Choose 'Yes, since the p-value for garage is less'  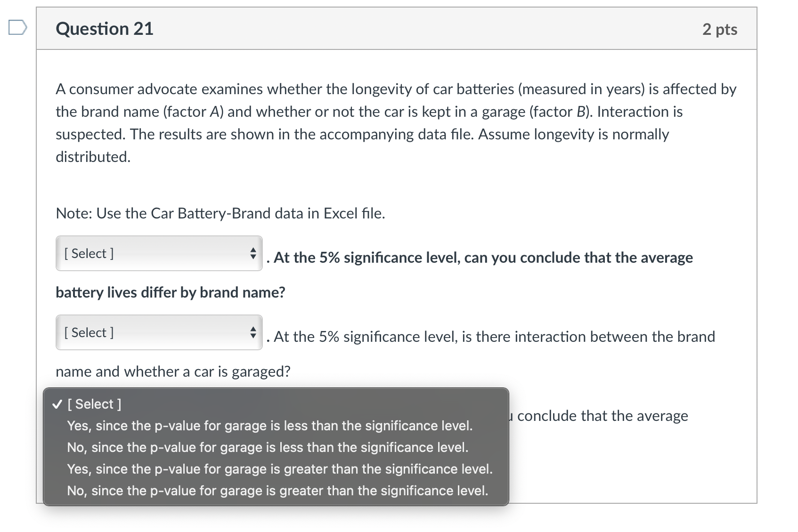[270, 426]
